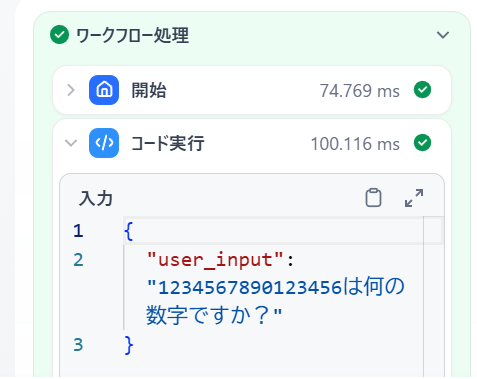Click the opening brace on line 1
477x379 pixels.
pyautogui.click(x=129, y=231)
